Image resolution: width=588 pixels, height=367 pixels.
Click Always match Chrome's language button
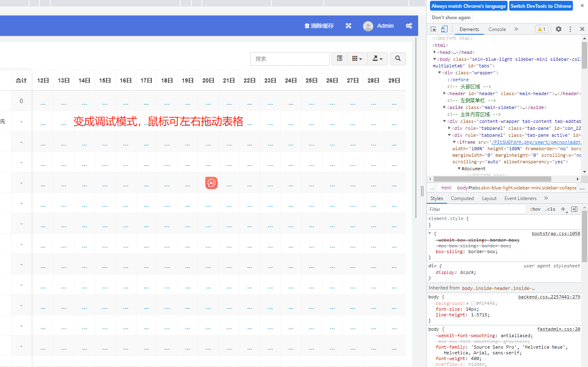469,6
